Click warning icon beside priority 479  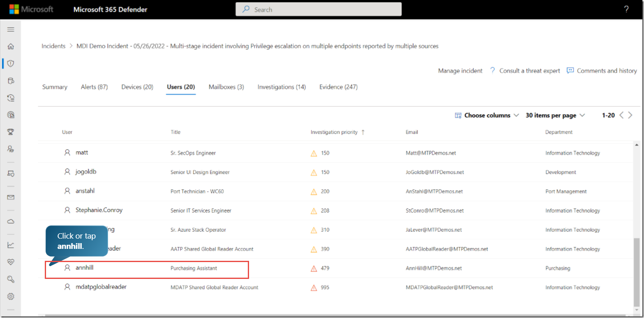pyautogui.click(x=314, y=269)
